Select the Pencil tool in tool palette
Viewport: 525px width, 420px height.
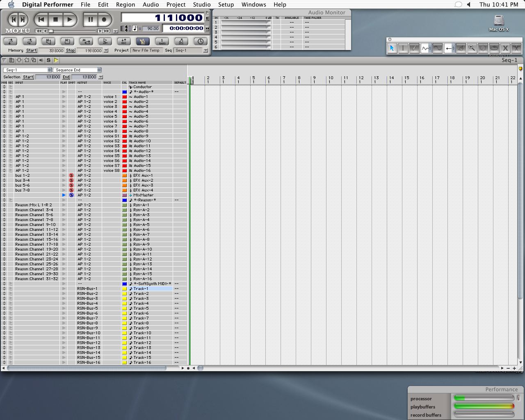414,48
